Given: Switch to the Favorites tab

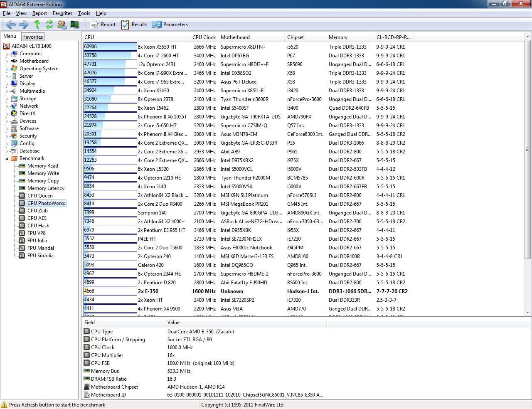Looking at the screenshot, I should tap(33, 37).
